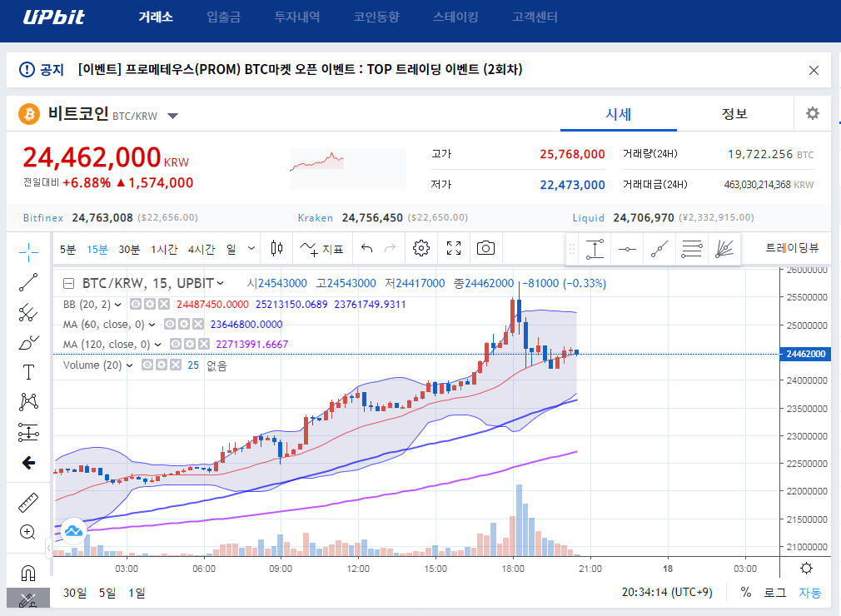Select horizontal line tool in floating toolbar
The width and height of the screenshot is (841, 616).
point(627,249)
